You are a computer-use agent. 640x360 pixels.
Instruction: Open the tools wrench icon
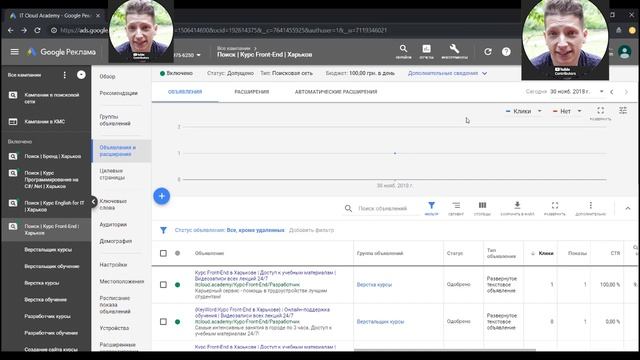[454, 49]
